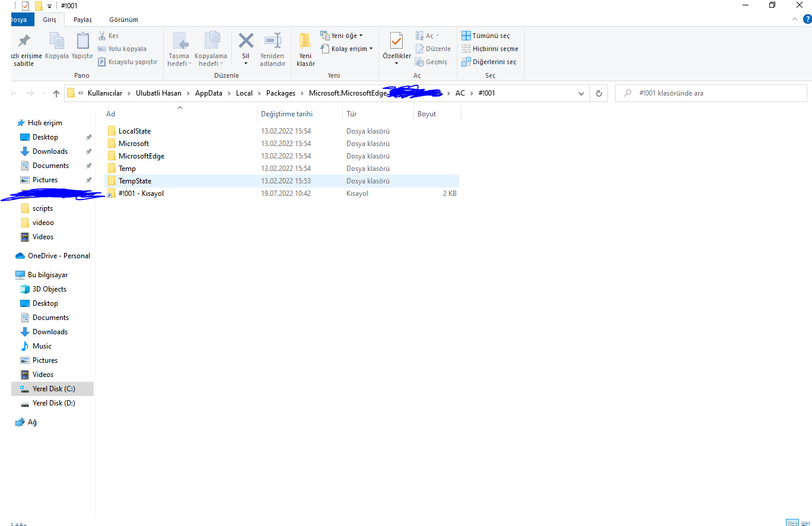Jump to Ulubatli Hasan in the address path
The image size is (812, 526).
point(158,93)
